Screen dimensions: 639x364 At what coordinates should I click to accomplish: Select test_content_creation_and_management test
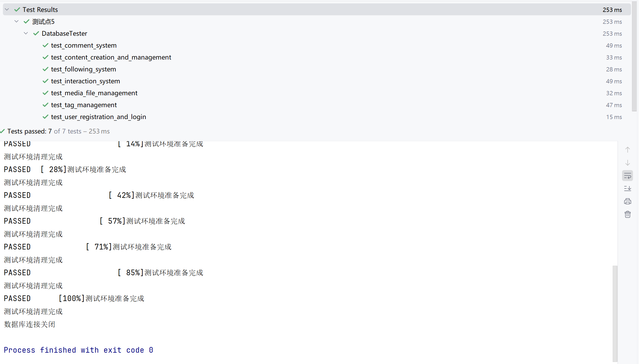point(111,57)
